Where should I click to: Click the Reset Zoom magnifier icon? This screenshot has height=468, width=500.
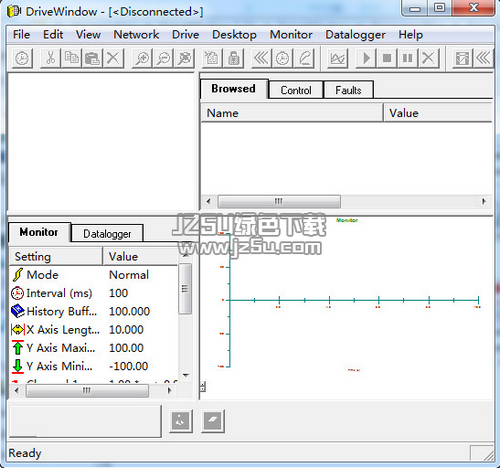click(x=184, y=59)
